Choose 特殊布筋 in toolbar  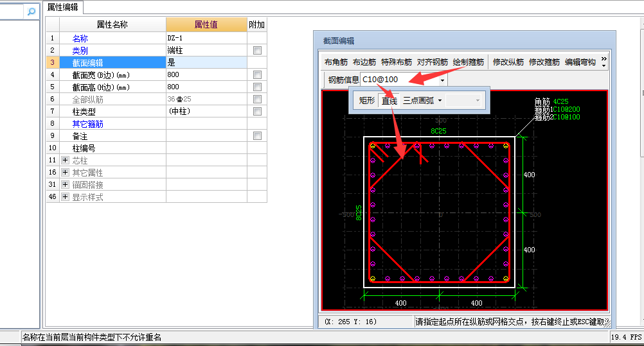(x=397, y=62)
